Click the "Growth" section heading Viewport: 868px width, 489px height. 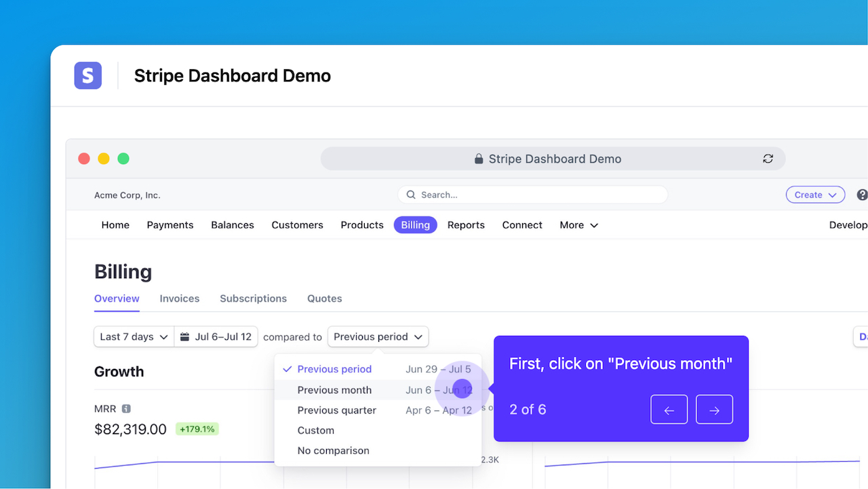(x=119, y=372)
